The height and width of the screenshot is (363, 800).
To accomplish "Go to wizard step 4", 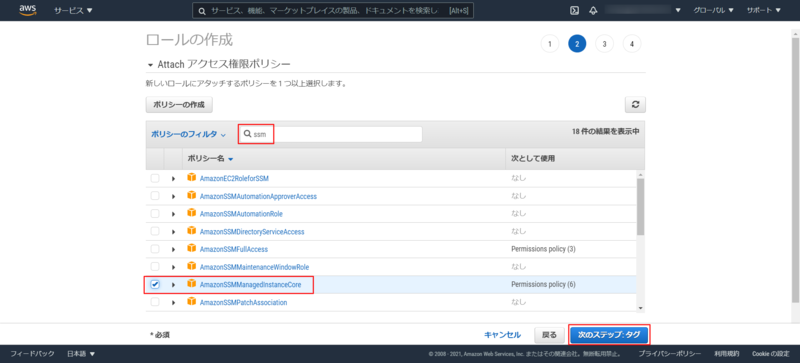I will pyautogui.click(x=632, y=44).
